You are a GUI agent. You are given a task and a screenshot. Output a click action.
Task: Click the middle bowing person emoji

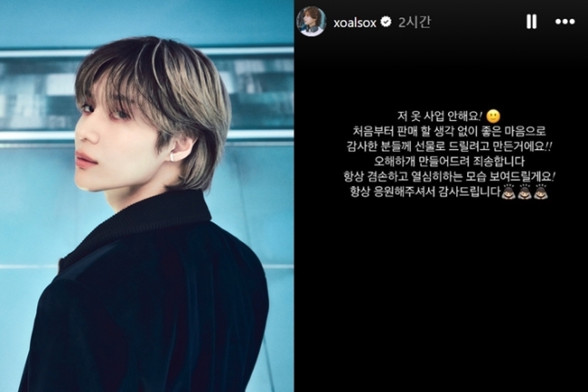(524, 192)
